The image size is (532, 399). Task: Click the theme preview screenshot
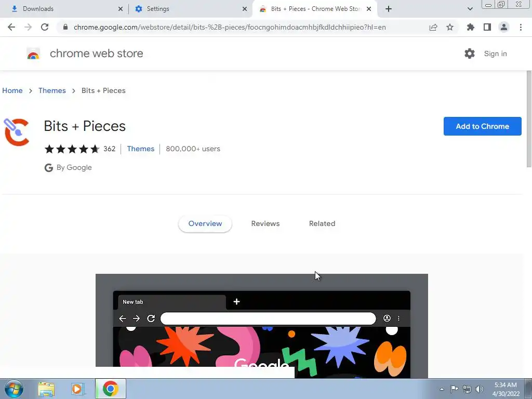point(262,326)
